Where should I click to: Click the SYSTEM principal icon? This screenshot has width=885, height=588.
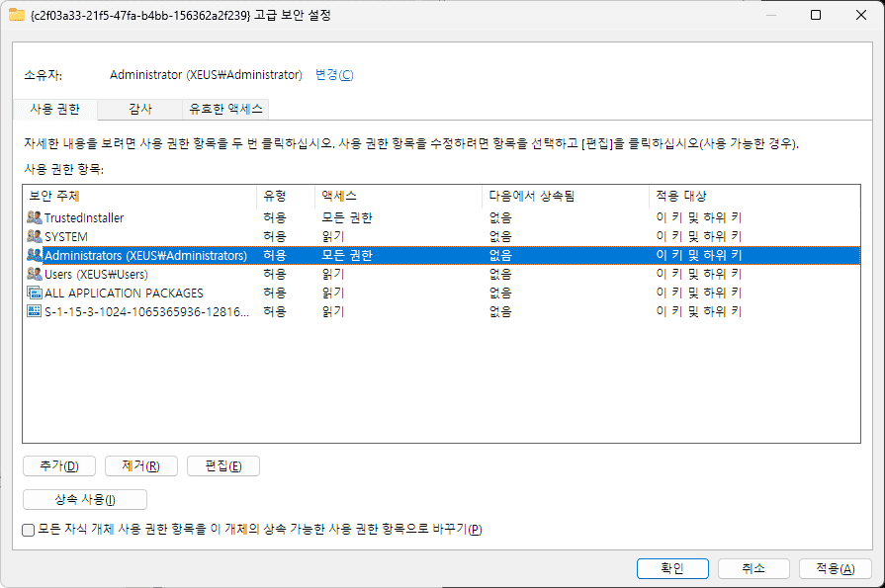coord(35,236)
